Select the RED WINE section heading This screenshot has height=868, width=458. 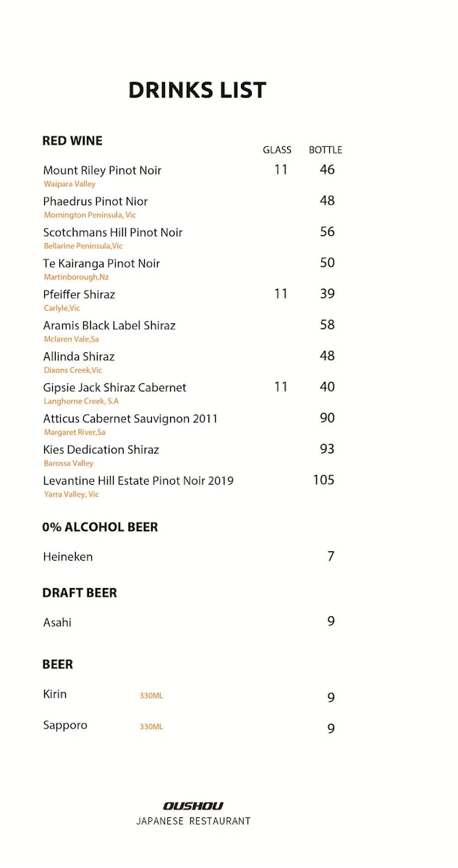pyautogui.click(x=72, y=141)
